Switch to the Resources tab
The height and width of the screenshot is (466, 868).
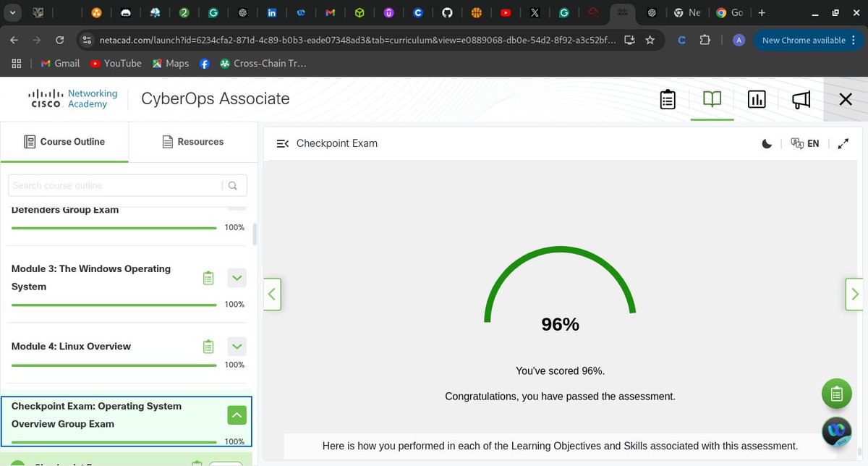click(192, 142)
